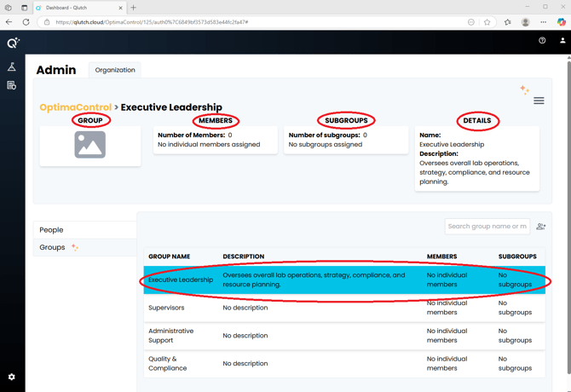The image size is (571, 392).
Task: Select the Administrative Support group row
Action: 344,336
